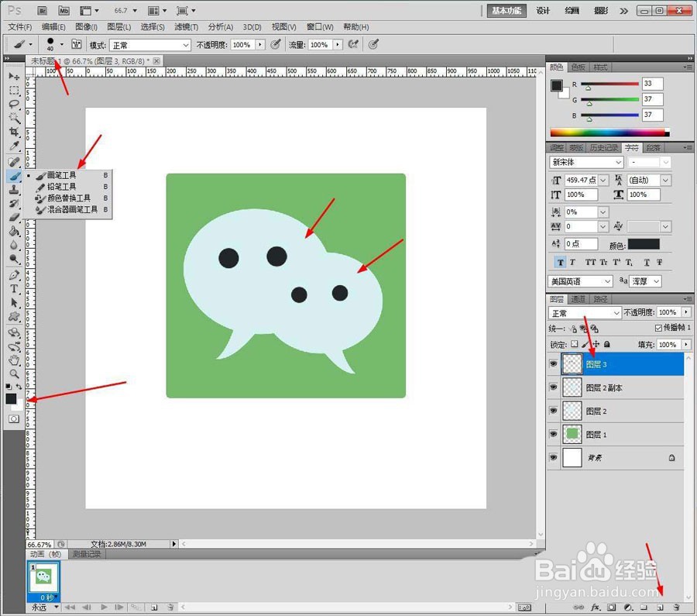697x616 pixels.
Task: Select the Paint Bucket tool
Action: [x=14, y=231]
